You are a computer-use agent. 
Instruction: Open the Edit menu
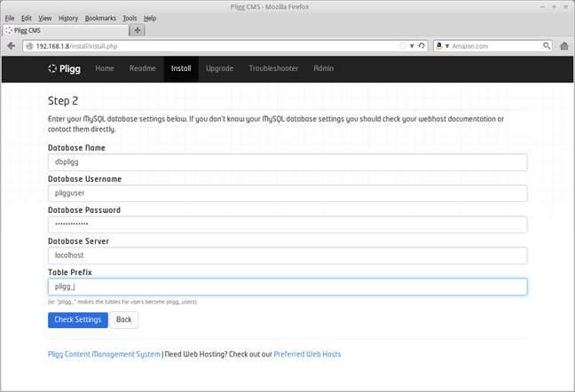(x=26, y=18)
